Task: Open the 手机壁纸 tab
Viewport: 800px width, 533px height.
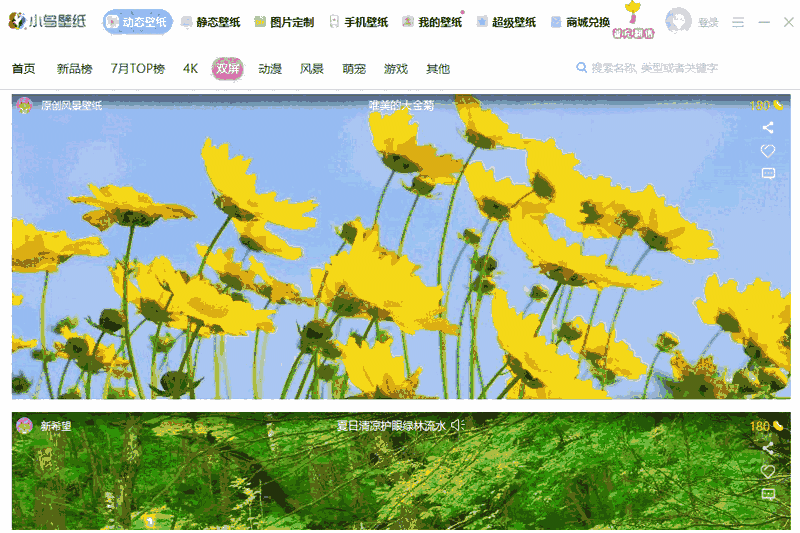Action: 359,22
